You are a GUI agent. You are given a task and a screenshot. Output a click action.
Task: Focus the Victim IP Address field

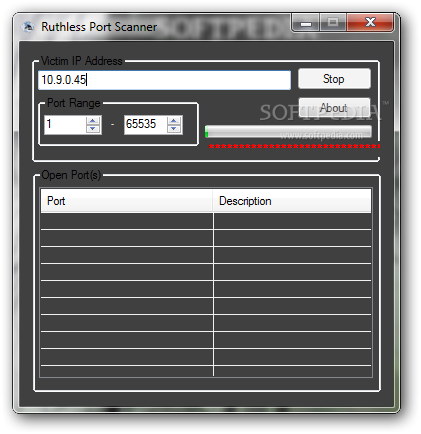pos(164,80)
